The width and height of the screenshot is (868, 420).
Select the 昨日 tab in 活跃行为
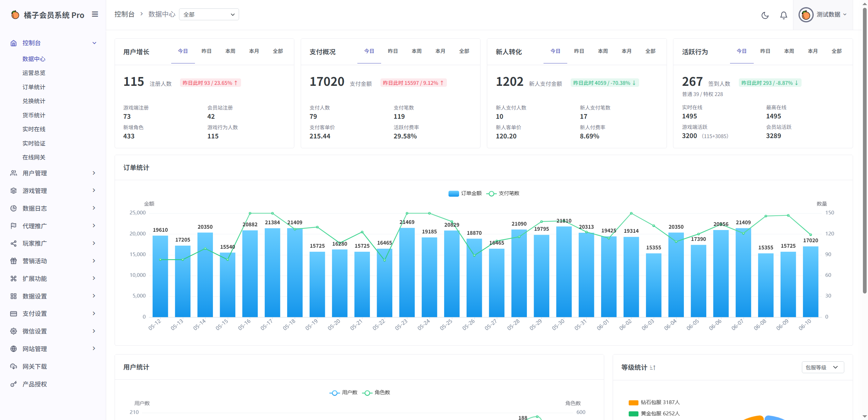point(765,51)
